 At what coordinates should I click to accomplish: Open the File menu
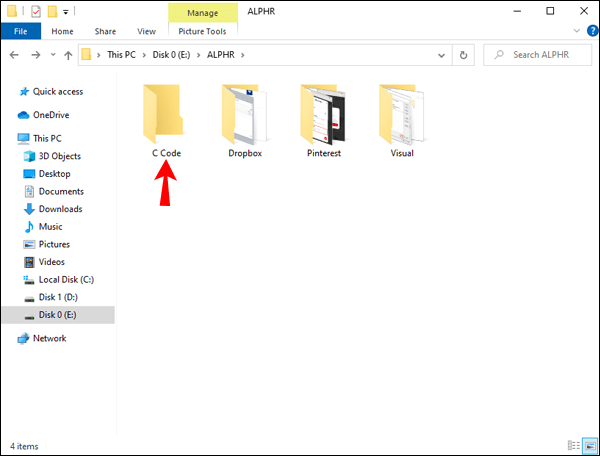(21, 31)
